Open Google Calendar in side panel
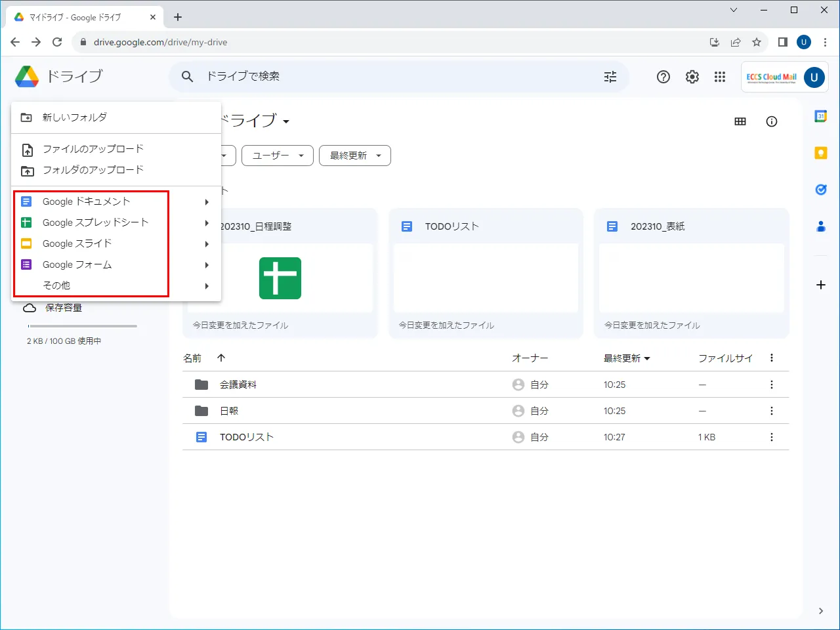The image size is (840, 630). 820,116
